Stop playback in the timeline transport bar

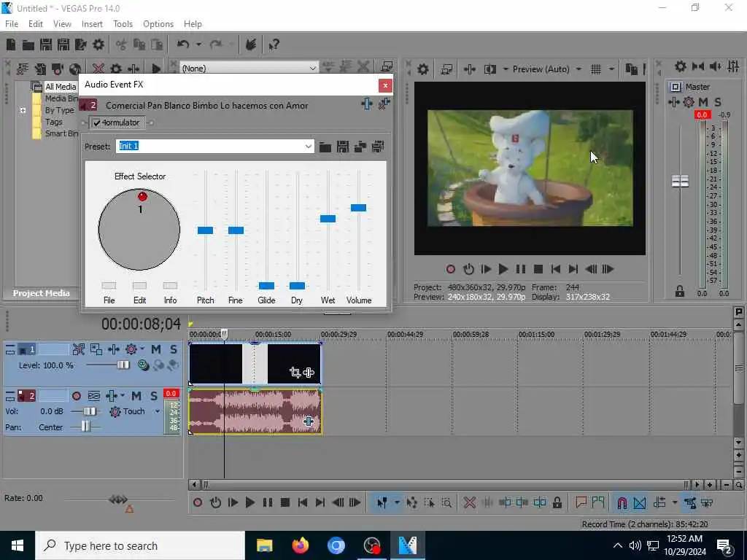pyautogui.click(x=285, y=502)
